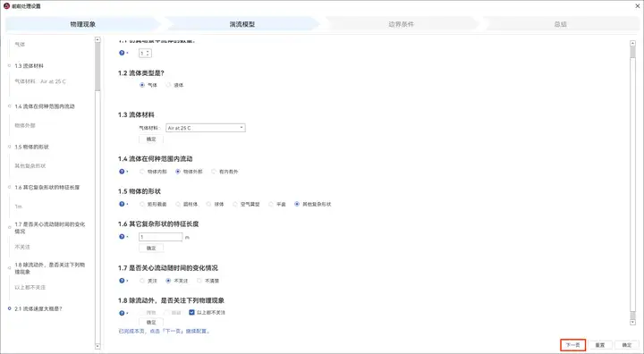Open help icon for question 1.1

122,53
